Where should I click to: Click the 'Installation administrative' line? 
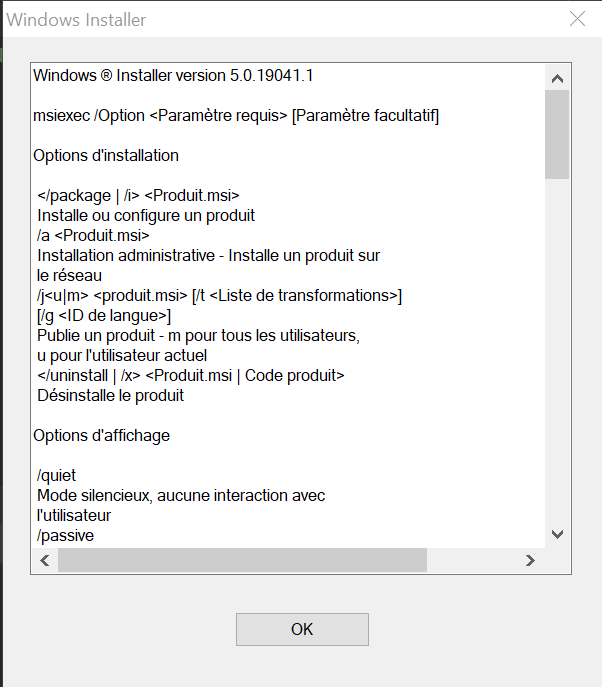tap(209, 255)
